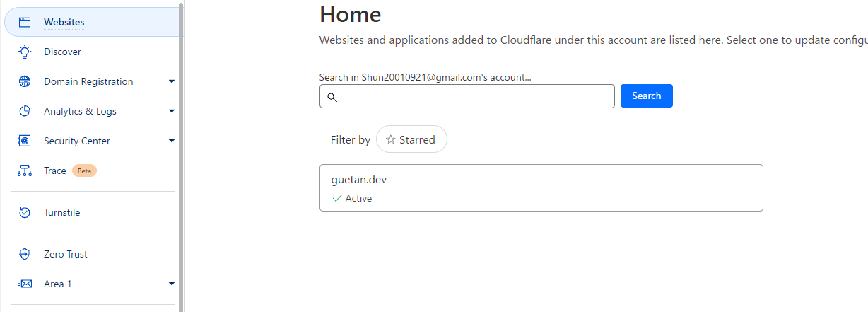Click the Zero Trust shield icon
868x312 pixels.
click(25, 254)
